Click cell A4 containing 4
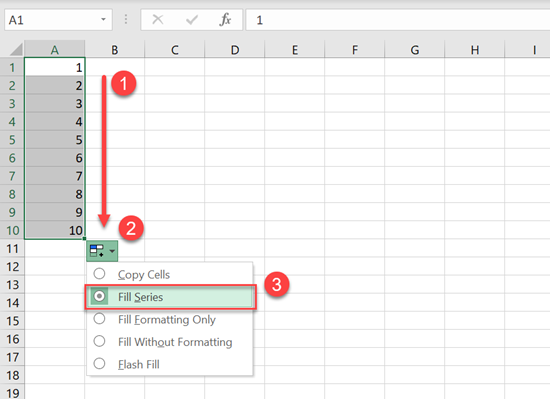The height and width of the screenshot is (399, 550). point(55,122)
